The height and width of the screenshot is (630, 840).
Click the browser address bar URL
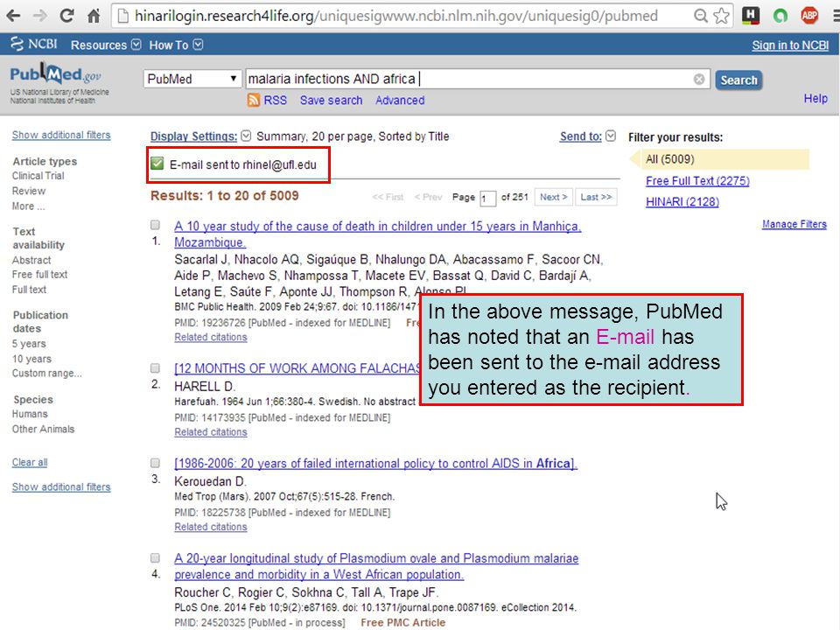(x=396, y=16)
